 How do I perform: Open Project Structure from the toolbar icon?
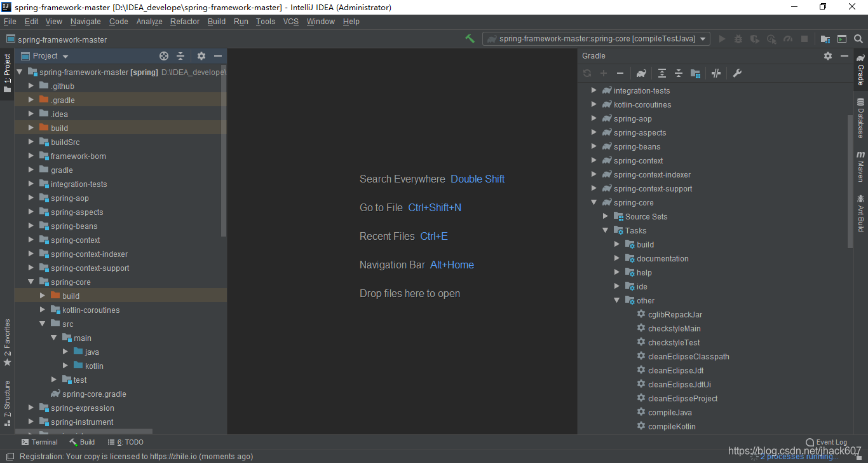click(x=825, y=39)
